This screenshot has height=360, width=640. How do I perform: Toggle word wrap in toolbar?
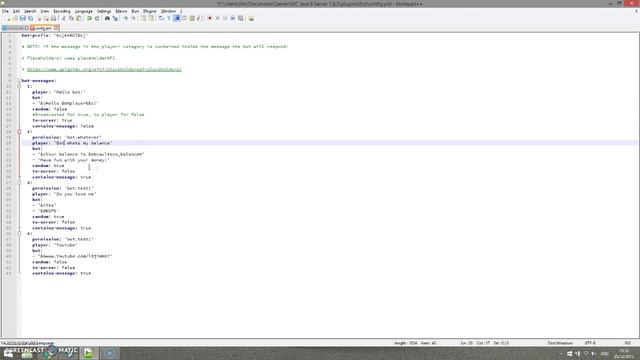point(161,18)
